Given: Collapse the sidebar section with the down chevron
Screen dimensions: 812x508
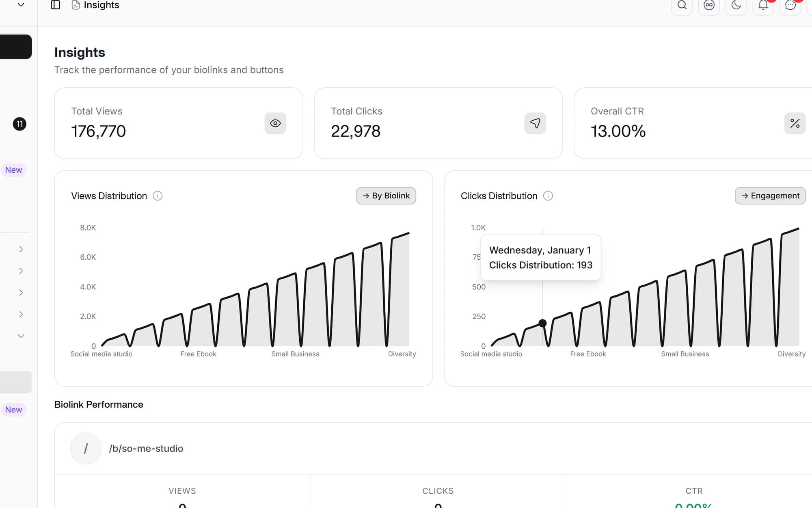Looking at the screenshot, I should tap(21, 336).
